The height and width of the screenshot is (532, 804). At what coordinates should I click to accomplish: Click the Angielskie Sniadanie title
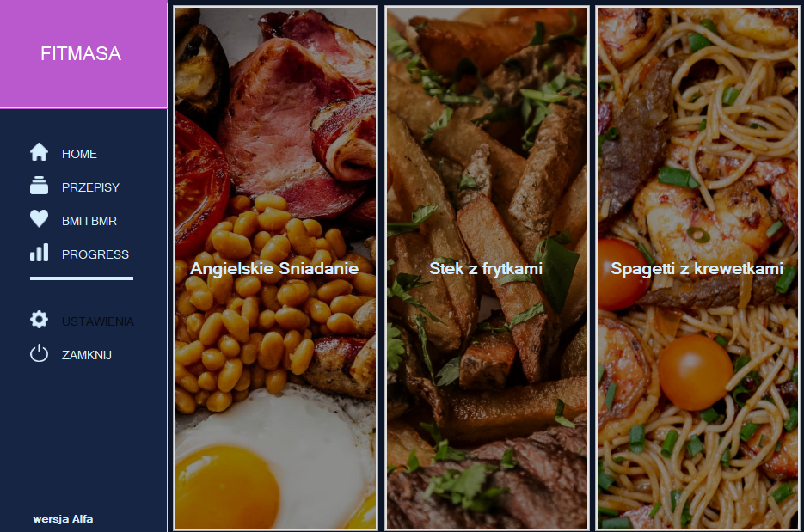(274, 268)
